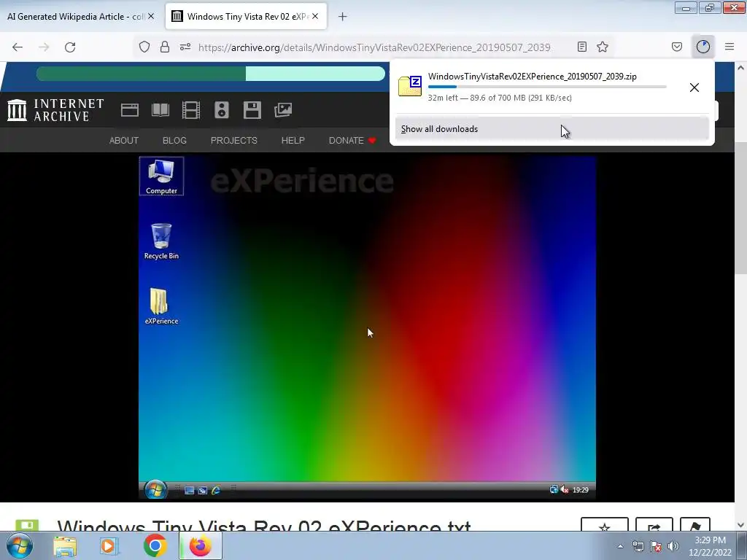Click the forward navigation arrow
Viewport: 747px width, 560px height.
pyautogui.click(x=44, y=47)
